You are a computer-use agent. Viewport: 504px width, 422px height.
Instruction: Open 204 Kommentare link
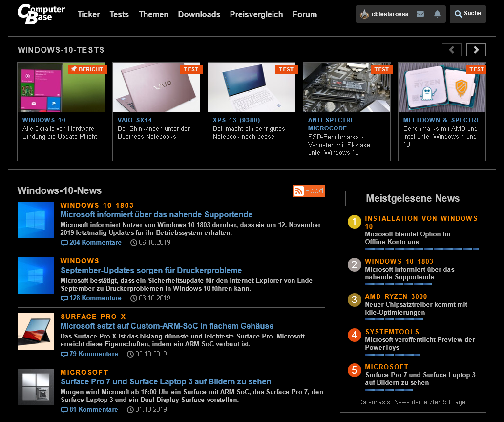click(x=95, y=243)
